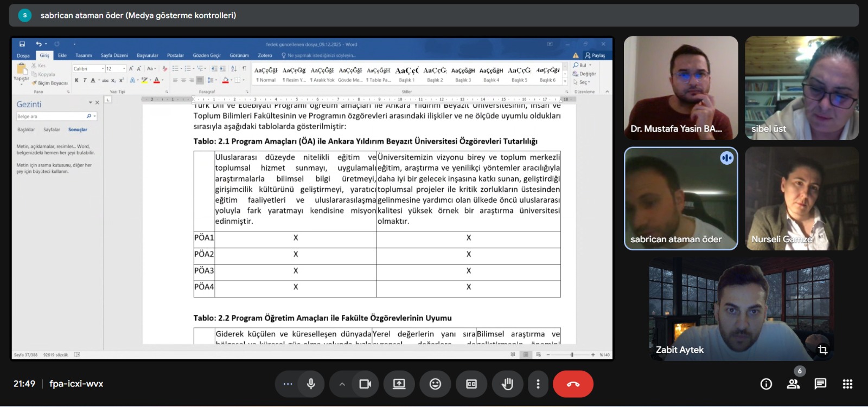
Task: Hang up with the red end call button
Action: 573,384
